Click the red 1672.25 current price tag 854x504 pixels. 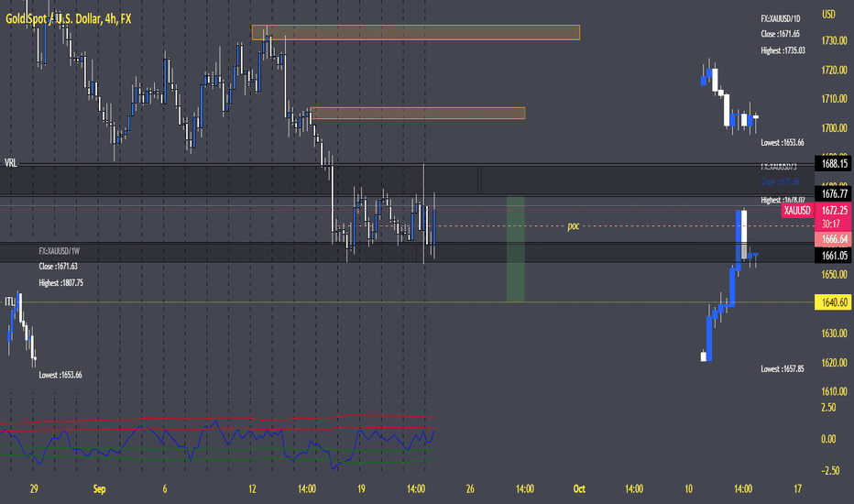(x=835, y=211)
